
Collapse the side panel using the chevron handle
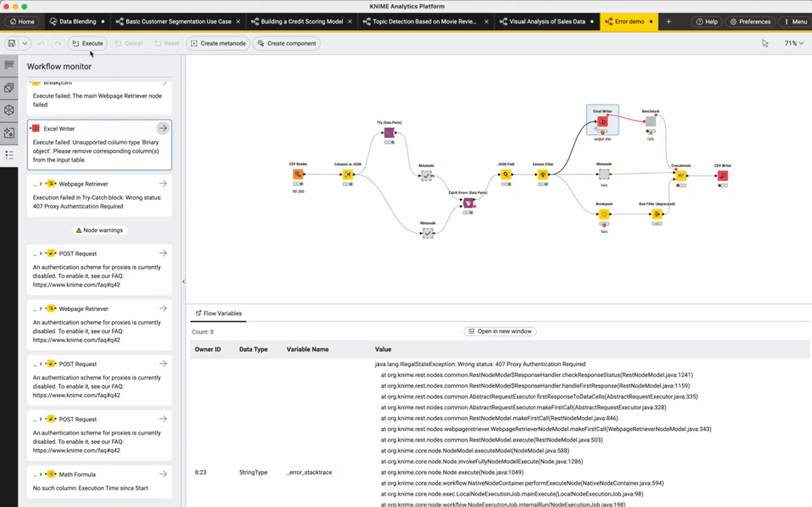click(184, 281)
